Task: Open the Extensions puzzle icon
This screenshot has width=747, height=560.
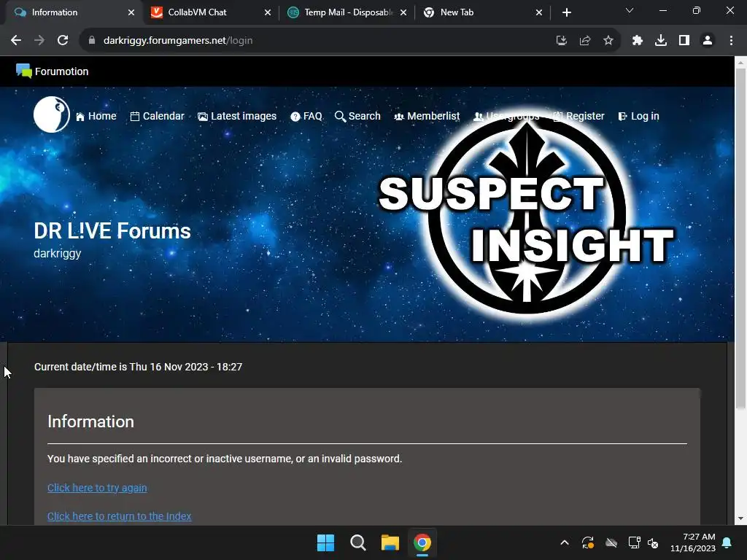Action: (x=638, y=41)
